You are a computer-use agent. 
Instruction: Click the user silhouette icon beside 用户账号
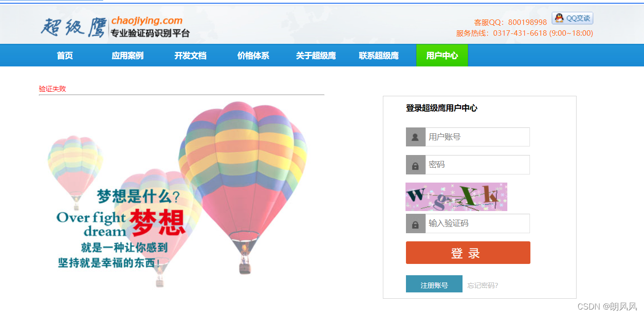(x=415, y=137)
